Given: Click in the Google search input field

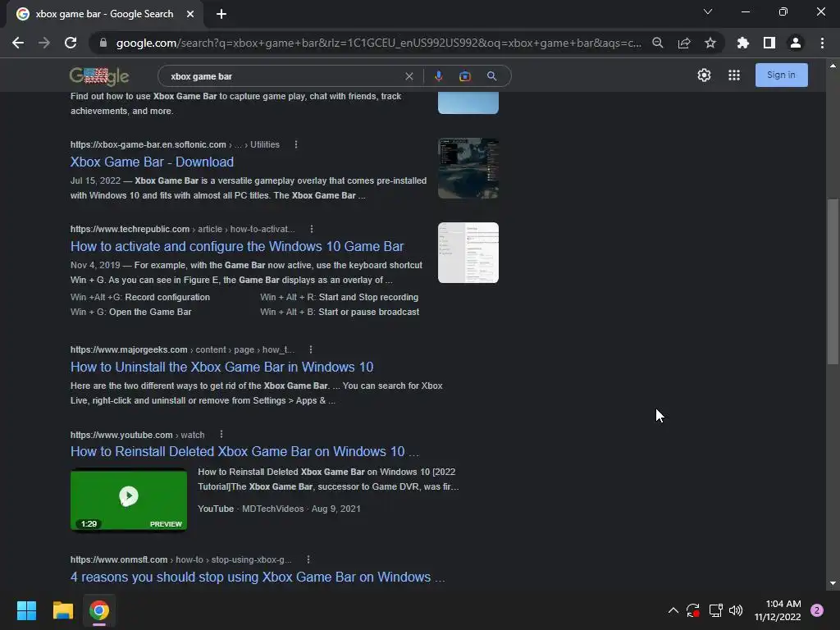Looking at the screenshot, I should pyautogui.click(x=284, y=76).
